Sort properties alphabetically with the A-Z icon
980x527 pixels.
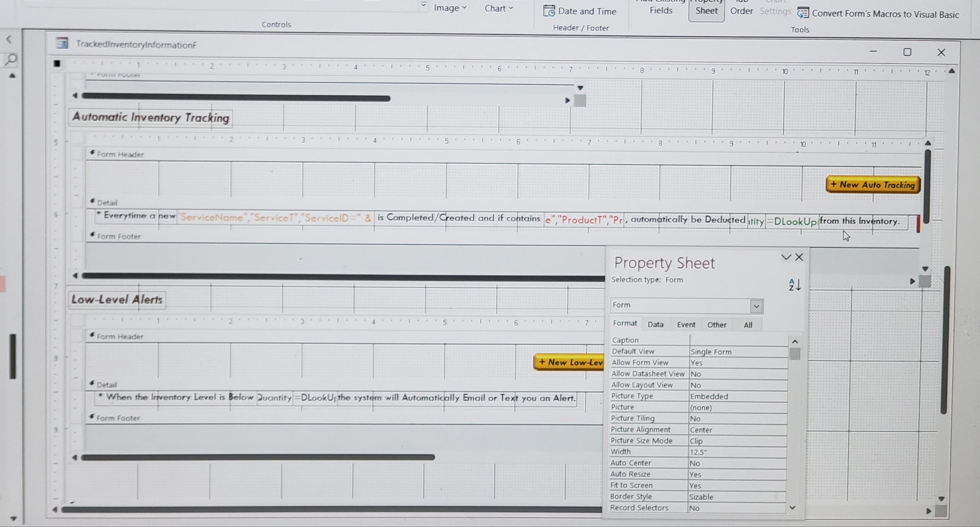click(x=794, y=284)
